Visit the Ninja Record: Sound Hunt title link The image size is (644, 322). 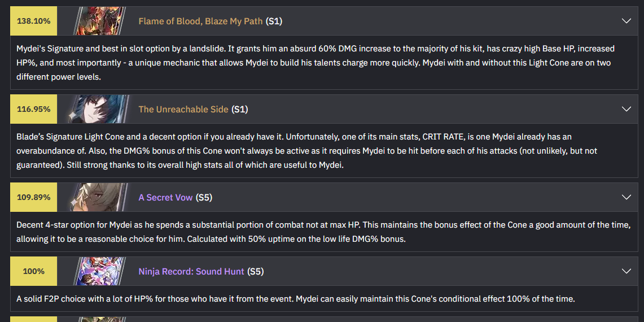(x=191, y=271)
